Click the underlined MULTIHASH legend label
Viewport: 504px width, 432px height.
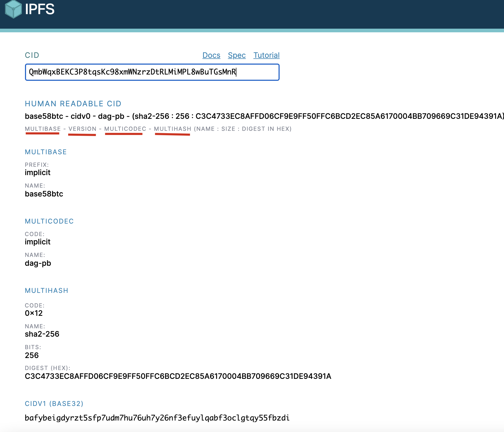[x=172, y=129]
